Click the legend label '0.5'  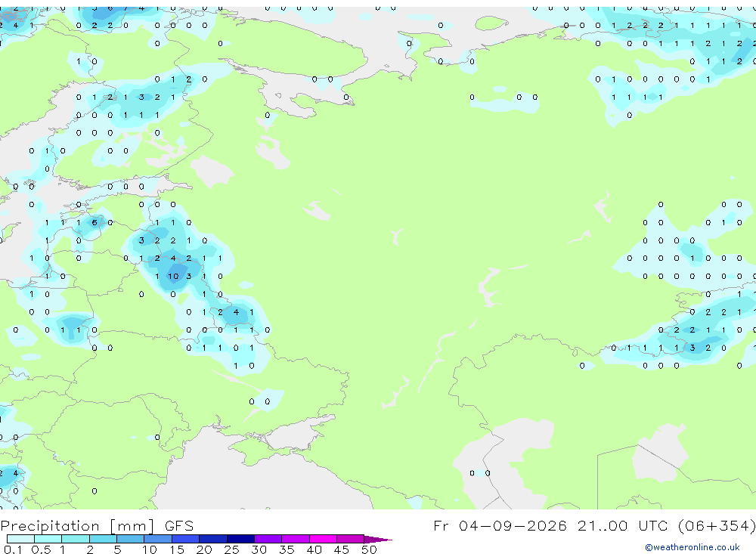click(41, 549)
